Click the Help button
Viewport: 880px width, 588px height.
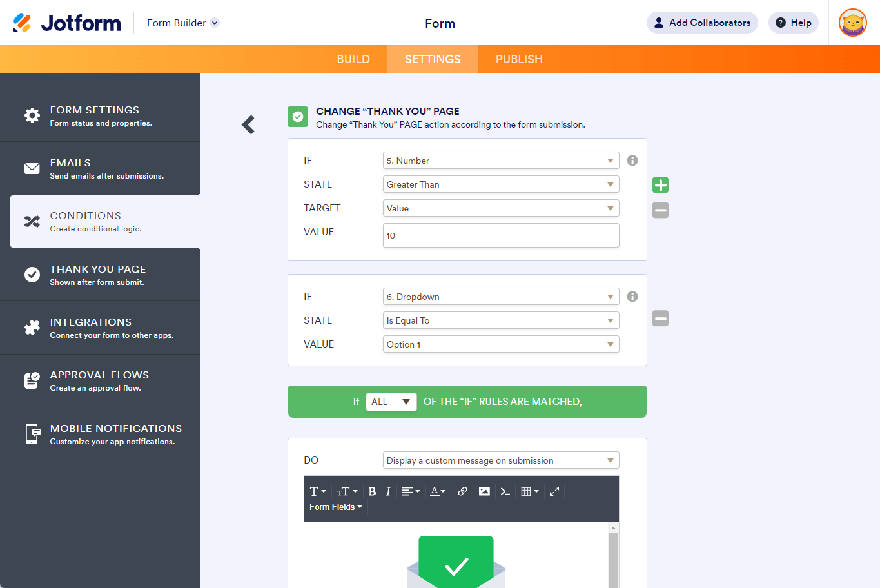point(794,23)
